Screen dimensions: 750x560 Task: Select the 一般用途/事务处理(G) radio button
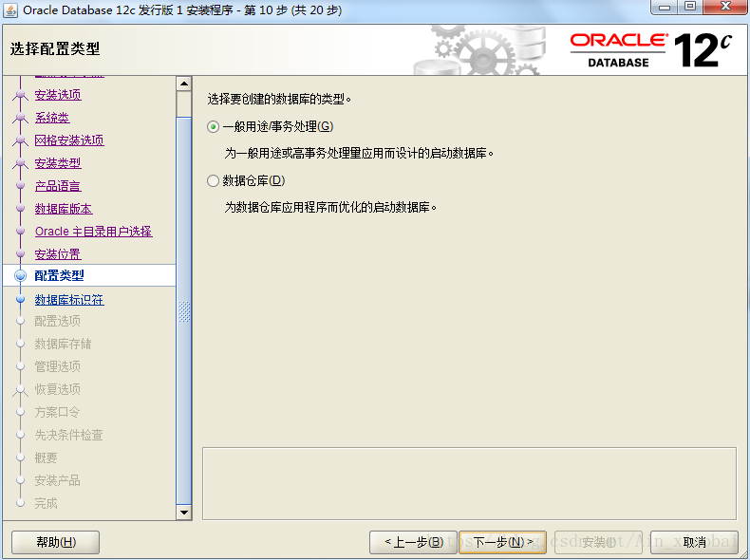click(214, 127)
